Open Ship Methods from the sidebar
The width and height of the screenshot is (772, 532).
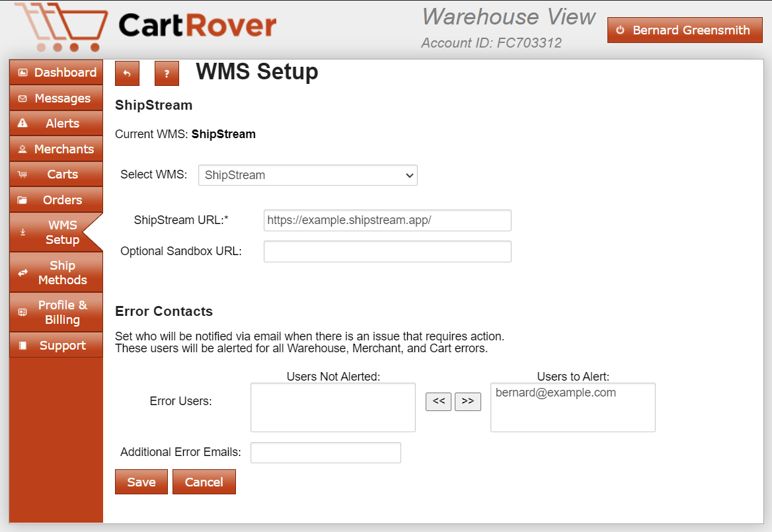56,273
